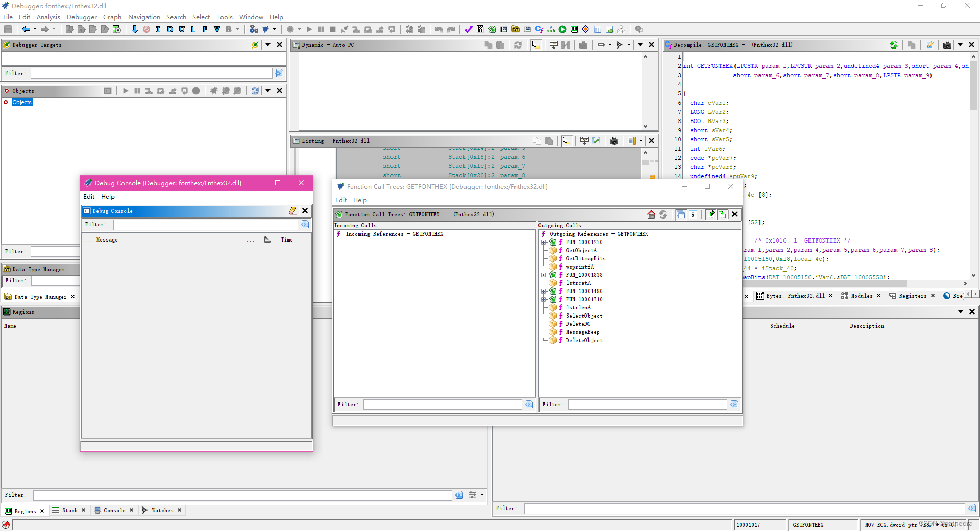
Task: Click connect icon in Debugger Targets header
Action: [255, 45]
